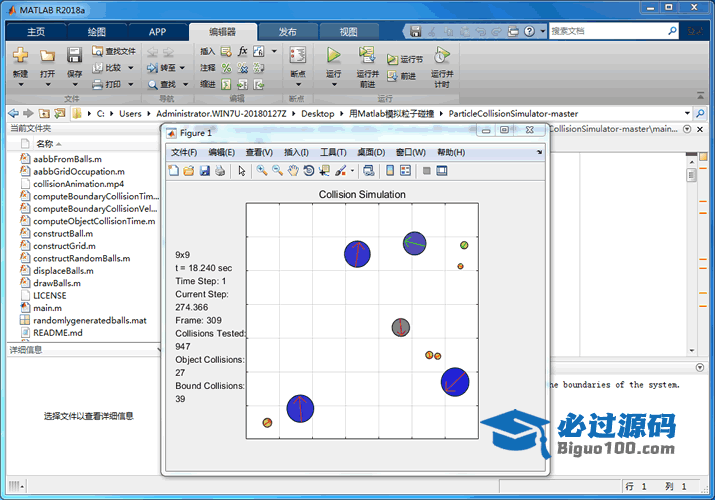
Task: Open the 插入(I) menu in Figure 1
Action: (x=296, y=153)
